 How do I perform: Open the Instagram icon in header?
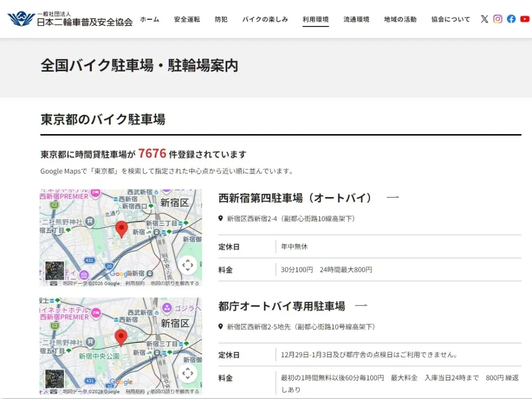point(498,19)
